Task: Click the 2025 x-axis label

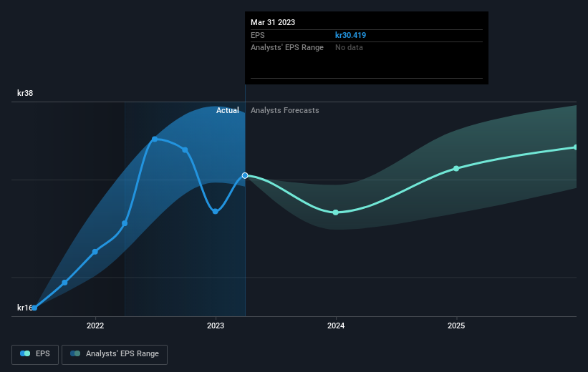Action: (x=456, y=325)
